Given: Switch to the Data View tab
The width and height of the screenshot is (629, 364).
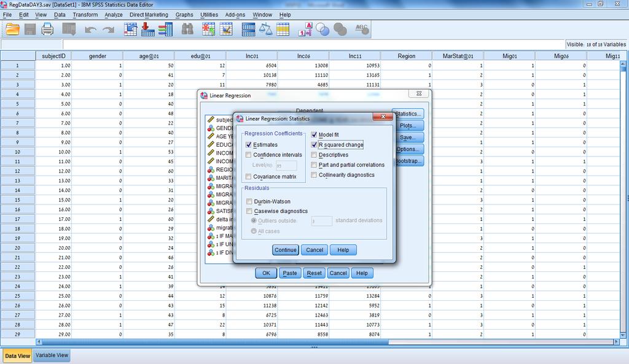Looking at the screenshot, I should point(17,355).
